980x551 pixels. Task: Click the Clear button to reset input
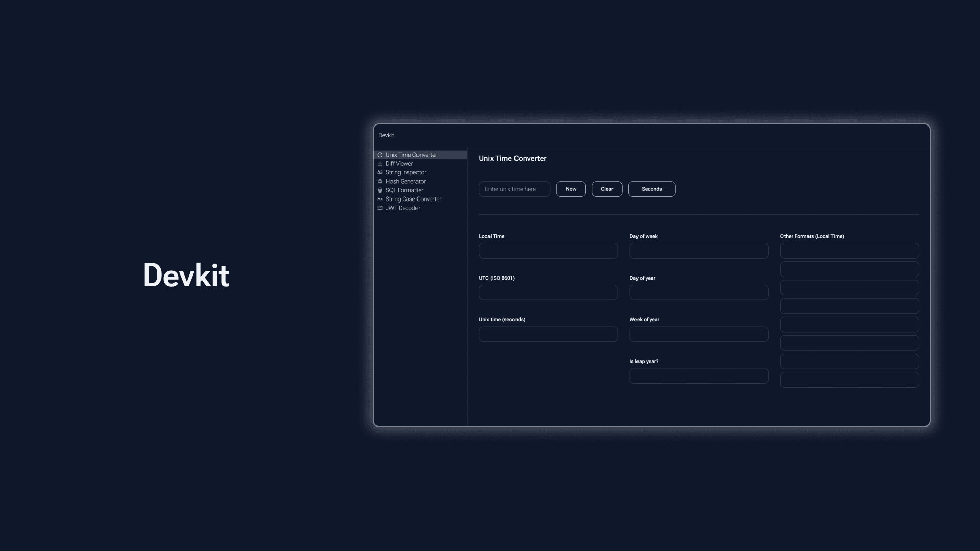[x=606, y=188]
